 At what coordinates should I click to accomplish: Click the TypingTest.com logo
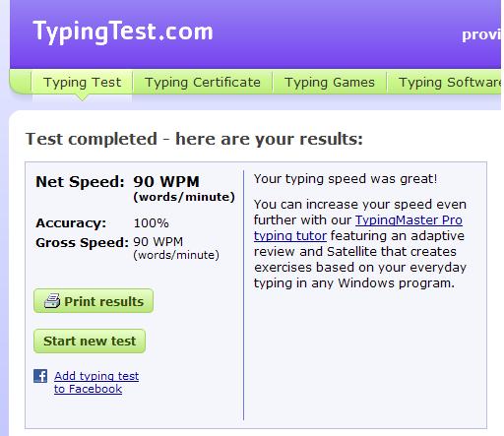[123, 31]
